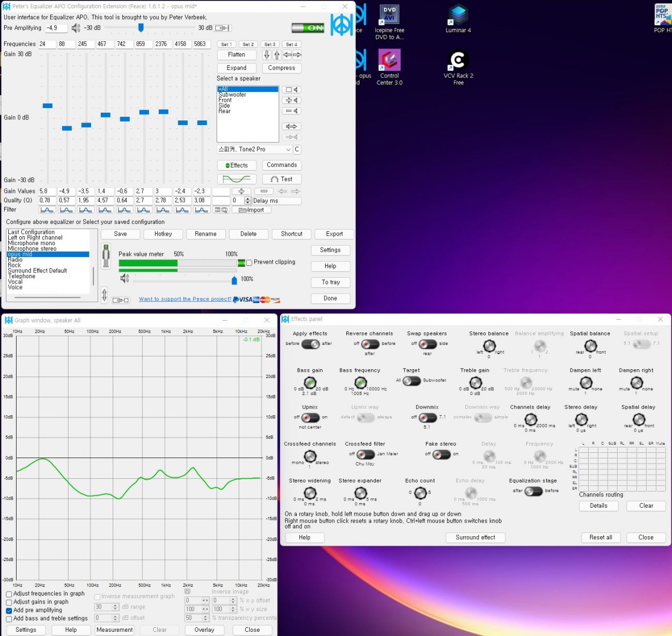The width and height of the screenshot is (672, 636).
Task: Toggle the Apply effects before/after switch
Action: click(x=310, y=344)
